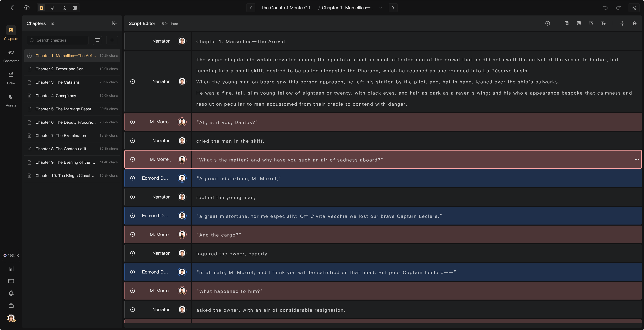Image resolution: width=644 pixels, height=330 pixels.
Task: Click the text "cried the man in the skiff."
Action: coord(230,141)
